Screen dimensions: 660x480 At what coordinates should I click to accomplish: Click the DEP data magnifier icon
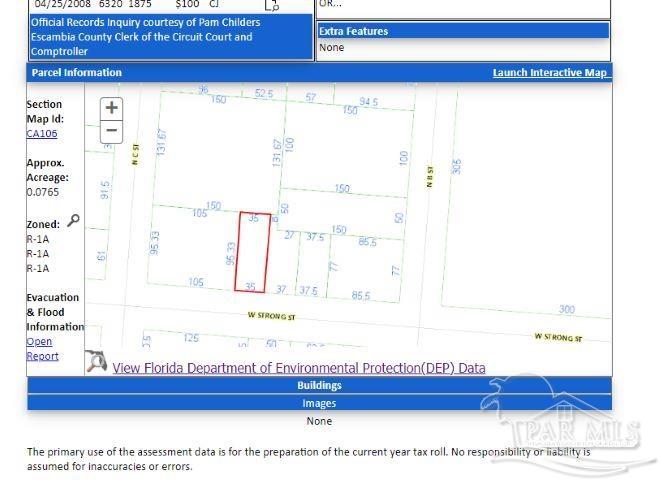[x=96, y=363]
